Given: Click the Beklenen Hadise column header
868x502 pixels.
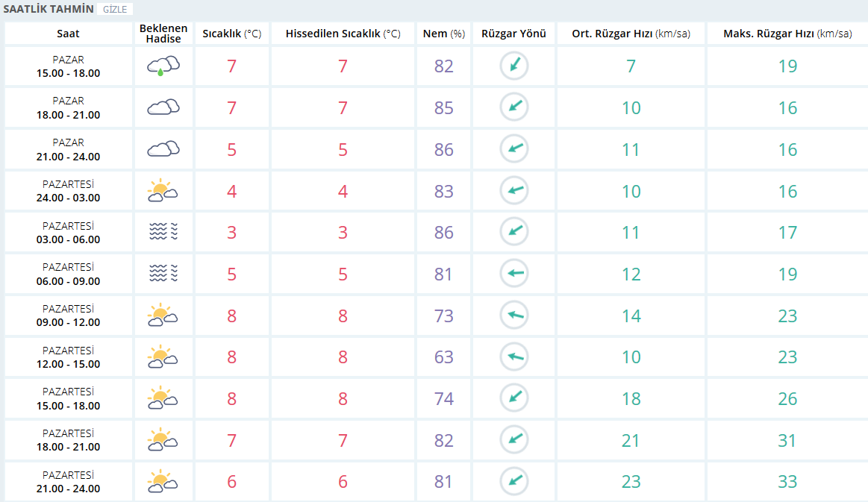Looking at the screenshot, I should coord(163,34).
